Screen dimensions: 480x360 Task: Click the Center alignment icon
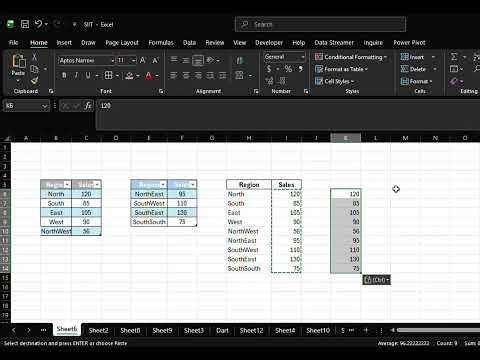point(186,76)
